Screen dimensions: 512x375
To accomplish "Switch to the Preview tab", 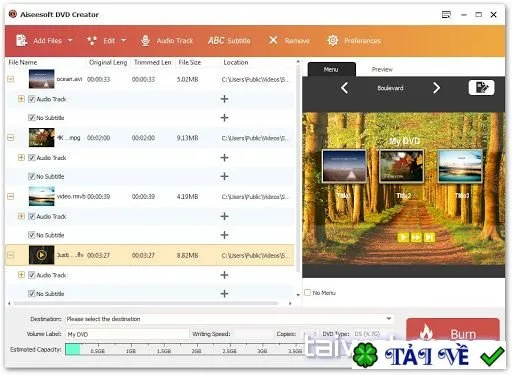I will click(x=382, y=69).
